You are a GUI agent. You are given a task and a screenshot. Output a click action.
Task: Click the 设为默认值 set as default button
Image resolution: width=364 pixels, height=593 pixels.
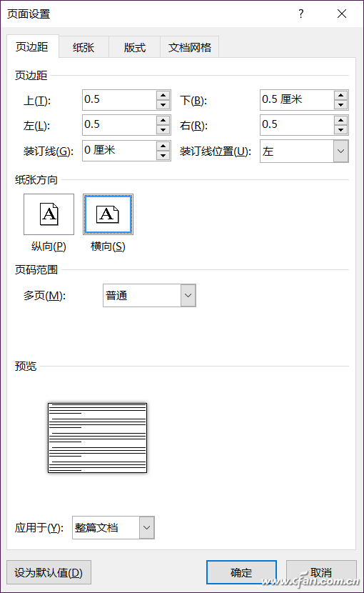coord(49,572)
